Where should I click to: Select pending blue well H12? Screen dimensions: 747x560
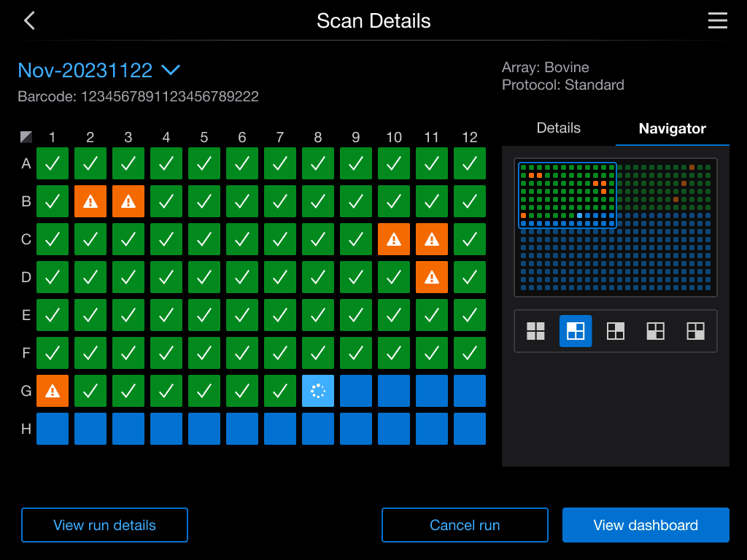click(x=470, y=429)
